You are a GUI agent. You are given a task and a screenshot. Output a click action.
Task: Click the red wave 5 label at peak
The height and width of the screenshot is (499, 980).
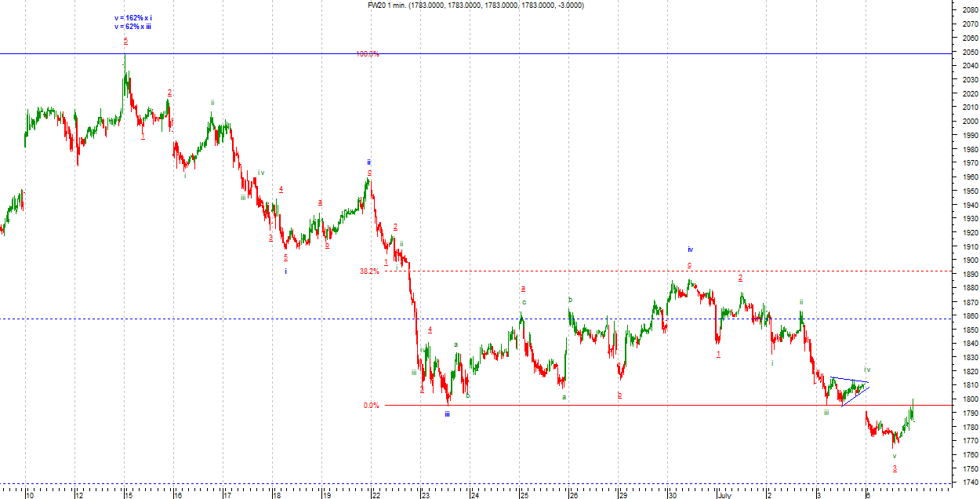coord(125,40)
